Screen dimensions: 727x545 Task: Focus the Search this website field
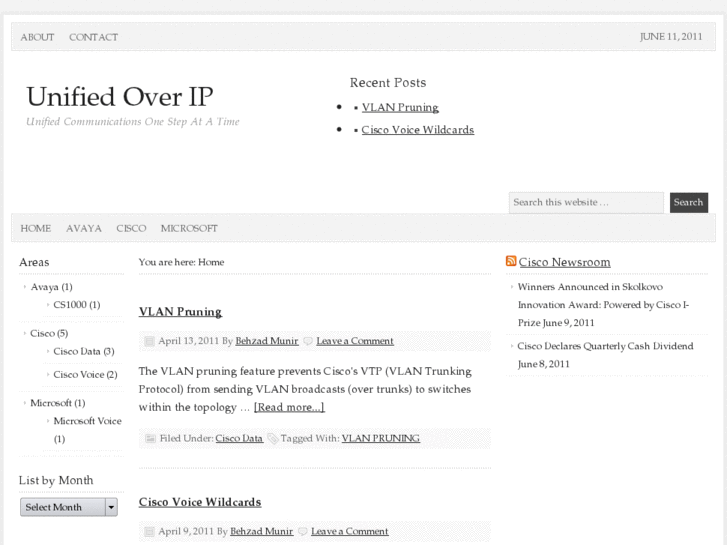tap(586, 203)
